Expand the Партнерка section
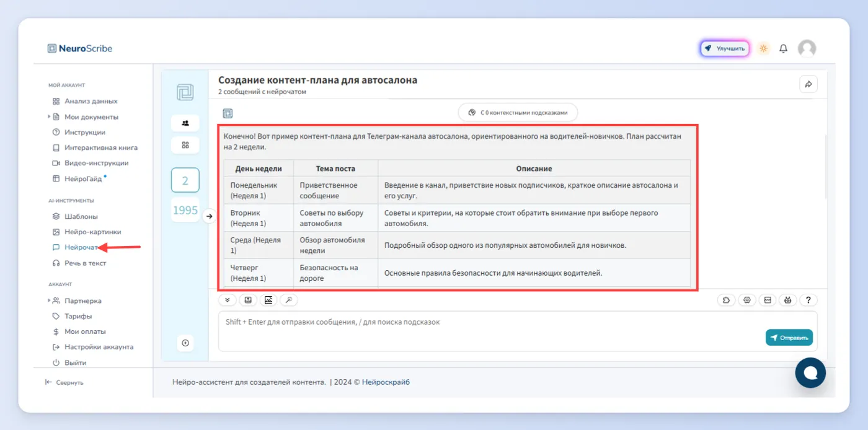Screen dimensions: 868x430 pos(50,301)
